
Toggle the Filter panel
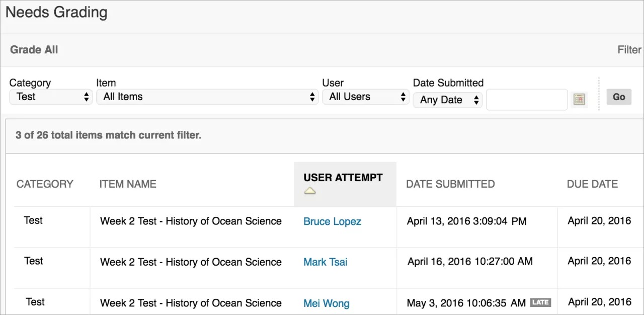pos(629,50)
